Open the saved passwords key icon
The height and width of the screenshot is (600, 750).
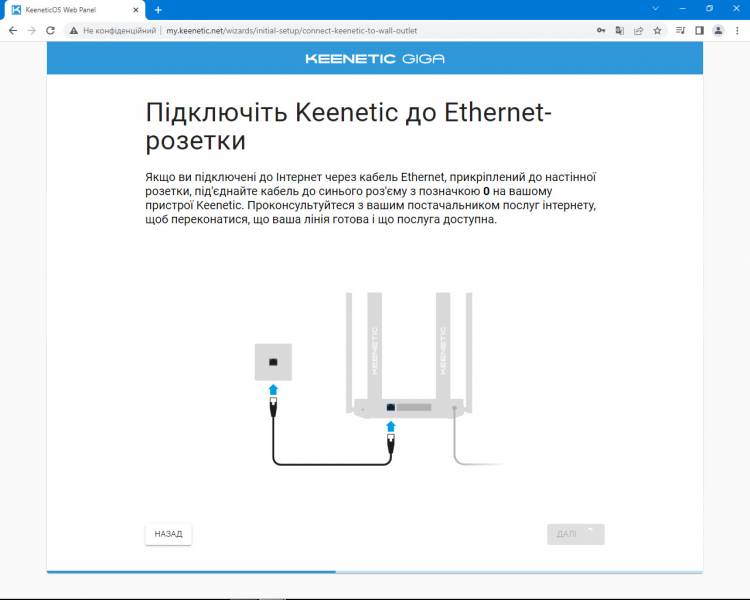601,31
